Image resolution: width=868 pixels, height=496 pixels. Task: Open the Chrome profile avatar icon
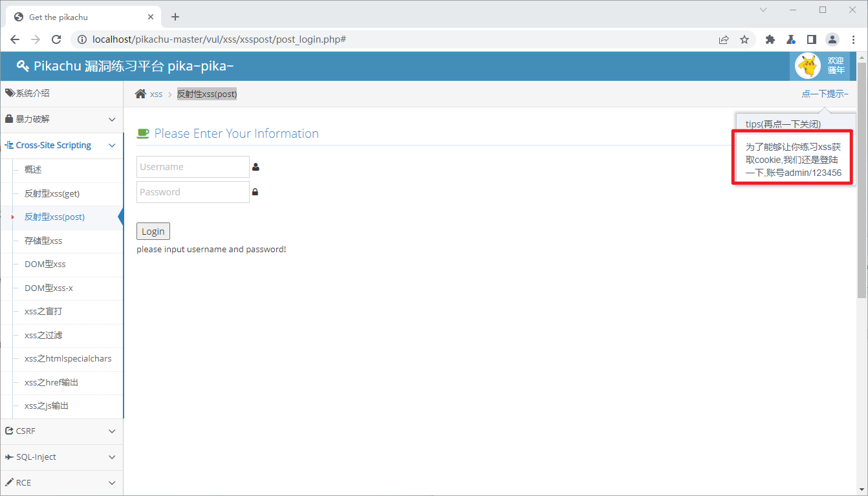click(x=832, y=39)
